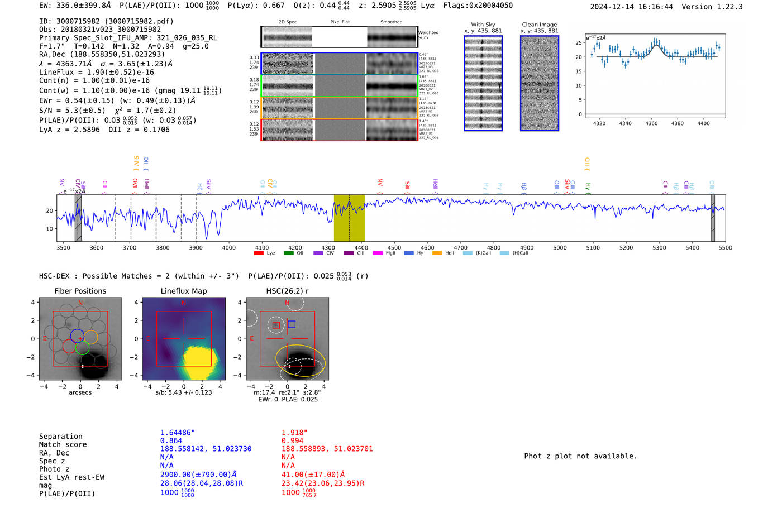Click the Weighted Sum 2D spectrum strip
The width and height of the screenshot is (782, 532).
339,37
